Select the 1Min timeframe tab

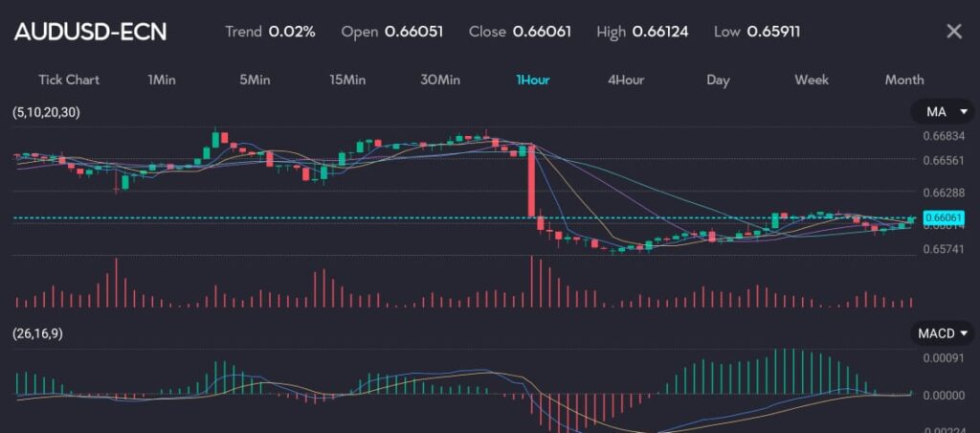[x=162, y=80]
